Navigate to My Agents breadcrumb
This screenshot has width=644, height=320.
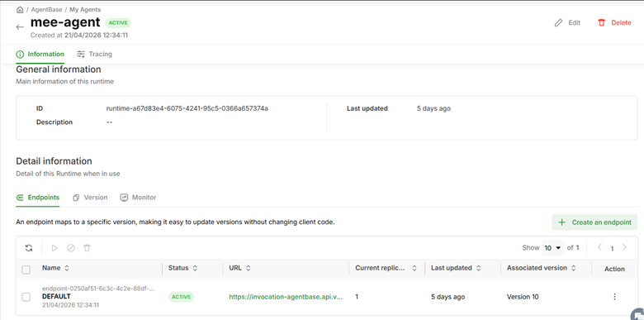[x=85, y=9]
